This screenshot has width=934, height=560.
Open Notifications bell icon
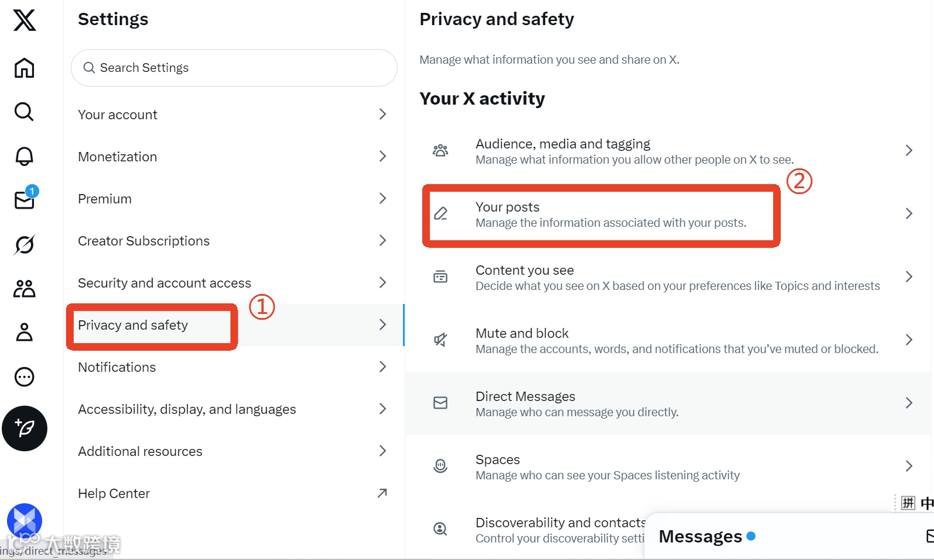[25, 156]
